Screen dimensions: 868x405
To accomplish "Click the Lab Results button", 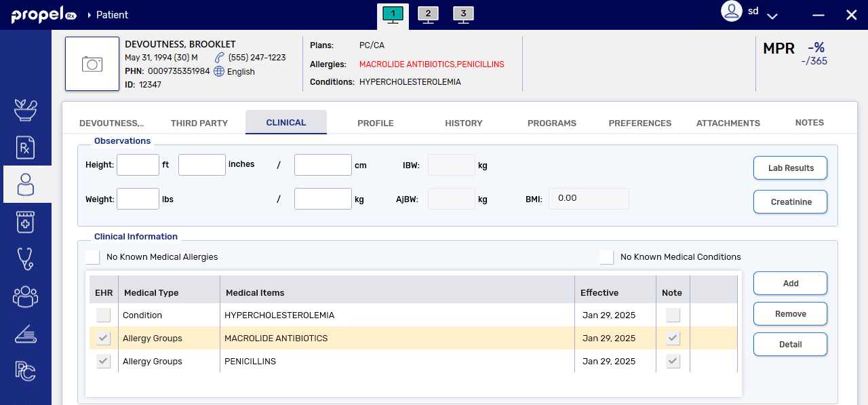I will (x=790, y=168).
